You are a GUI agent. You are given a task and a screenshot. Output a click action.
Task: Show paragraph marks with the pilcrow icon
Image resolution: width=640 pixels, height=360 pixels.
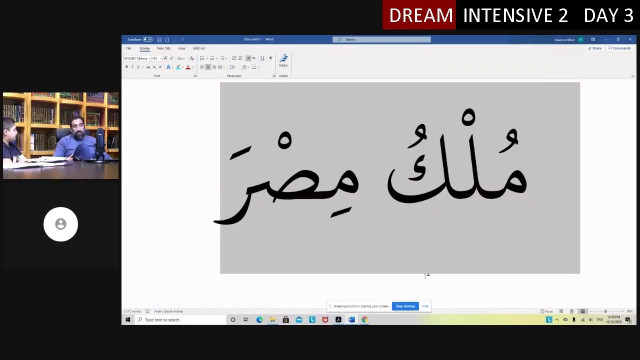[271, 58]
